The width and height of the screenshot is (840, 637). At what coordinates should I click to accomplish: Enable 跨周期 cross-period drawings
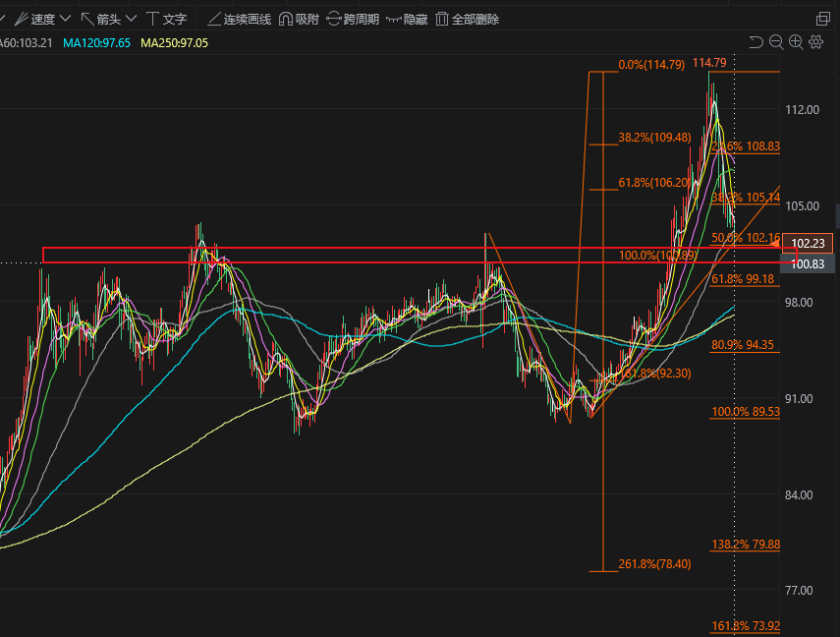click(x=352, y=19)
